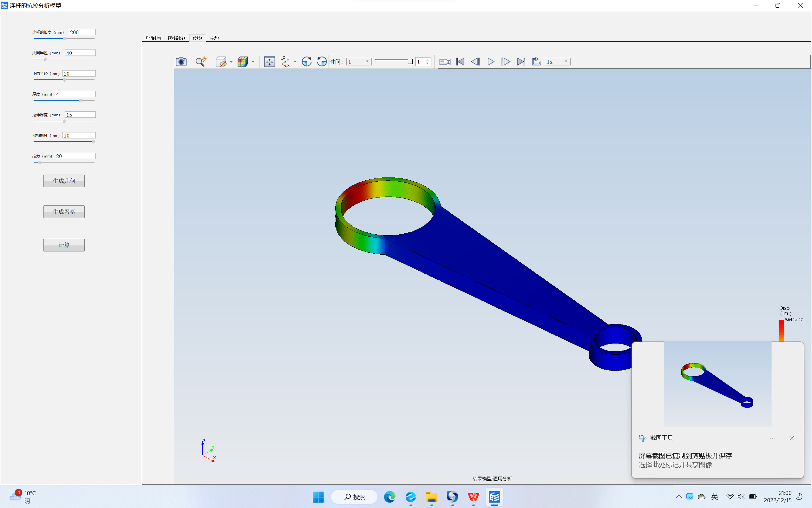The height and width of the screenshot is (508, 812).
Task: Click the export animation icon
Action: [536, 62]
